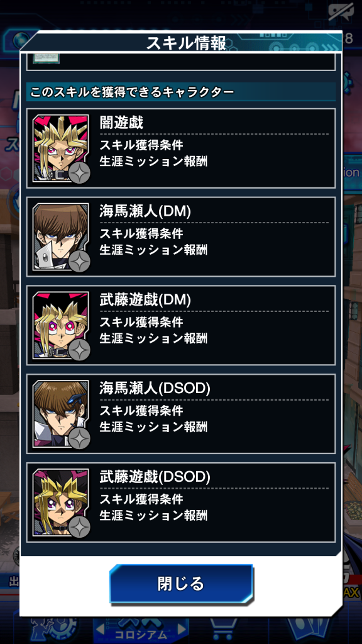Select the 海馬瀬人(DSOD) name text
362x644 pixels.
(155, 389)
